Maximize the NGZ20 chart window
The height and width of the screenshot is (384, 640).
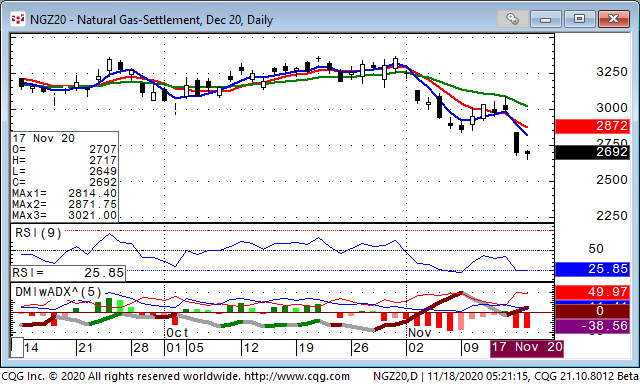pyautogui.click(x=579, y=19)
